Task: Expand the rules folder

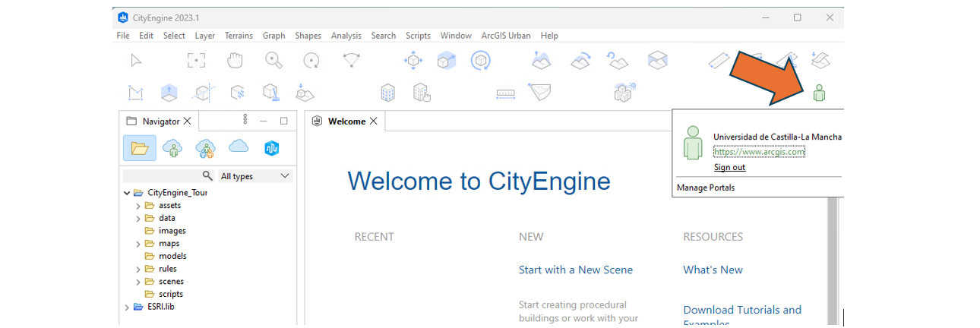Action: pos(138,269)
